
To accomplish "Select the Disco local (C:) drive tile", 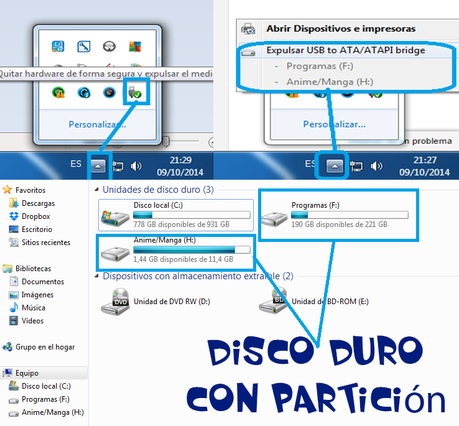I will (176, 215).
